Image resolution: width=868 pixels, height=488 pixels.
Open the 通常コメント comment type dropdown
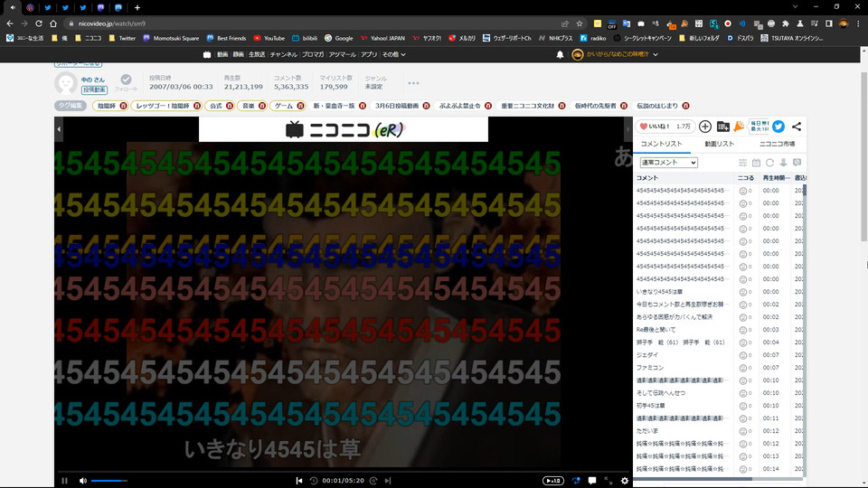[x=668, y=162]
